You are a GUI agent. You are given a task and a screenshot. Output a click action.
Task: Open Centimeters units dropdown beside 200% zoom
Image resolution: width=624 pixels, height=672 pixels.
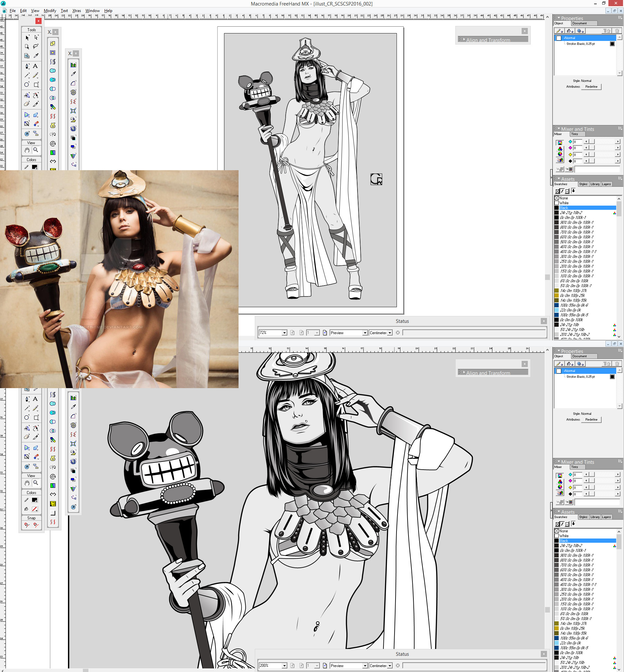[x=390, y=666]
